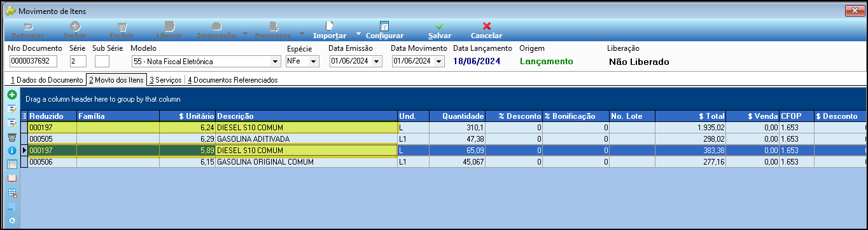
Task: Click the Sub Série input field
Action: click(102, 62)
